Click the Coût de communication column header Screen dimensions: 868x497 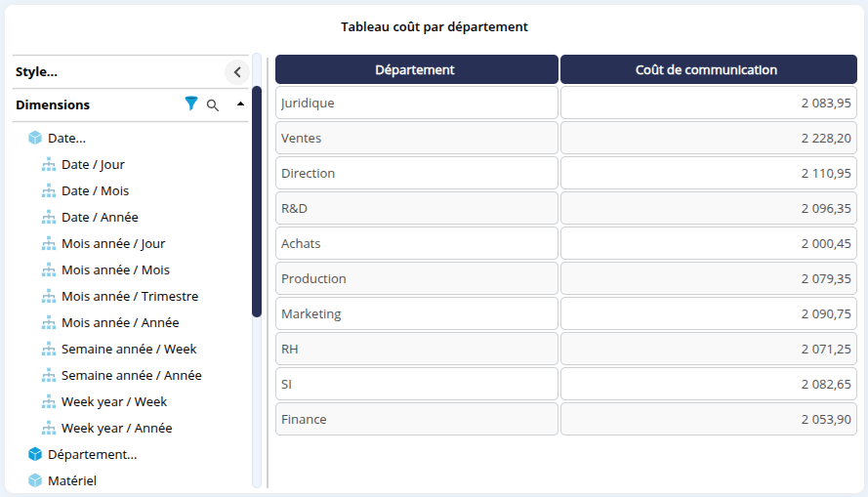[x=707, y=69]
